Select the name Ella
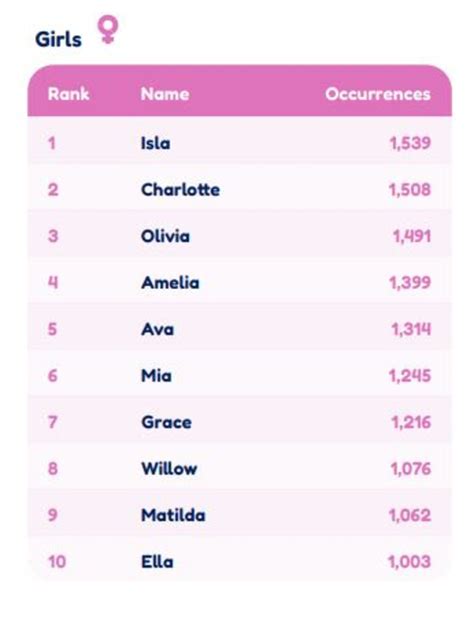 pyautogui.click(x=157, y=562)
